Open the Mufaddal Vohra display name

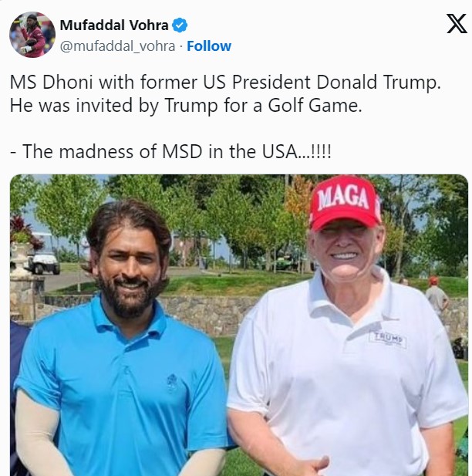[x=114, y=25]
